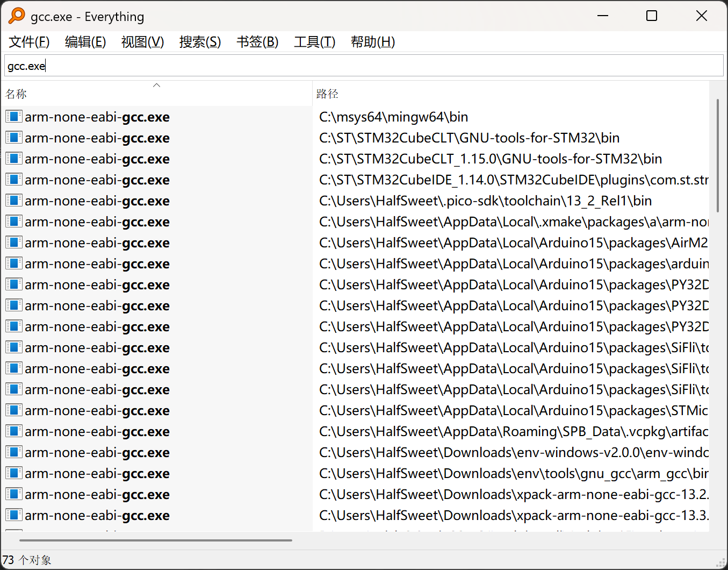
Task: Click the gcc.exe search input field
Action: point(363,66)
